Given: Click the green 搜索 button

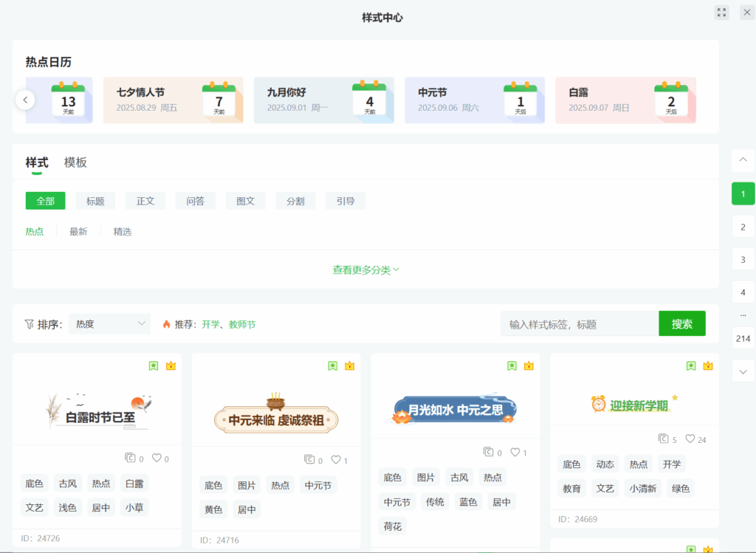Looking at the screenshot, I should click(x=681, y=324).
